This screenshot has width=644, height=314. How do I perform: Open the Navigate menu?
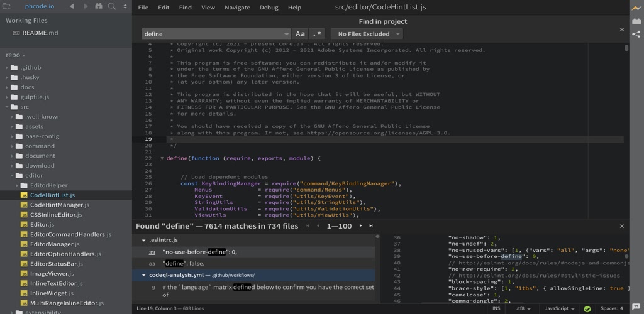[x=236, y=8]
